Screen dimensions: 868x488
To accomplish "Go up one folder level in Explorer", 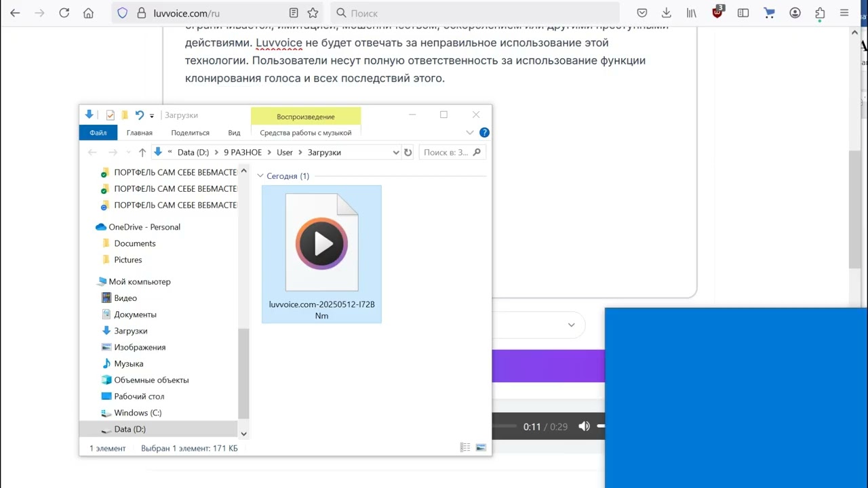I will tap(142, 152).
